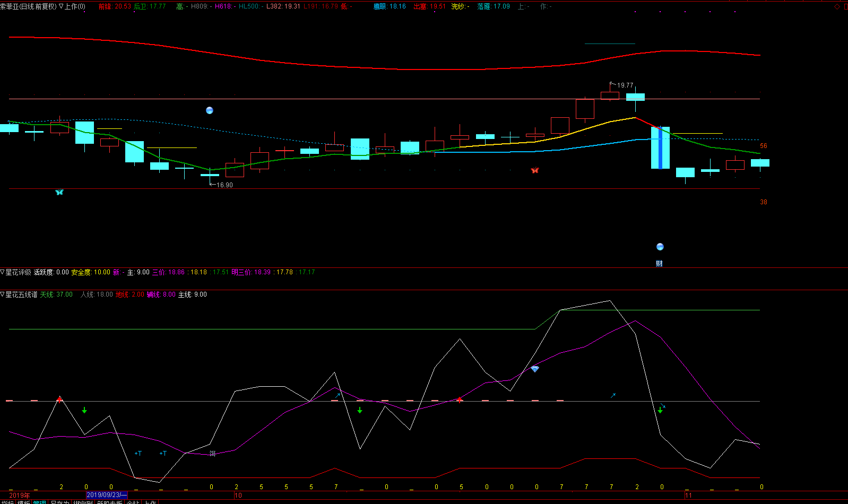Expand the 星花五线谱 indicator menu

click(3, 294)
